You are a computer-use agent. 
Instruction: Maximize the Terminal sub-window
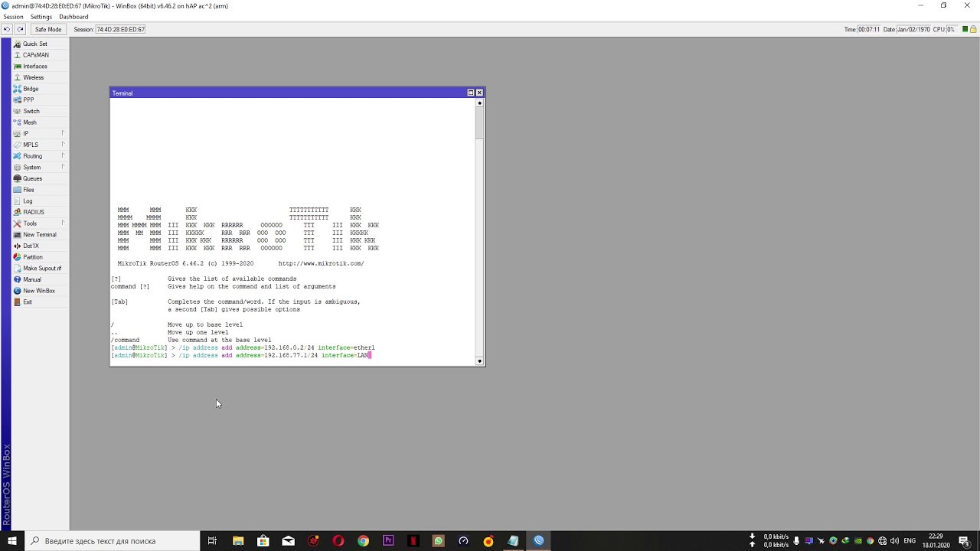click(x=471, y=93)
